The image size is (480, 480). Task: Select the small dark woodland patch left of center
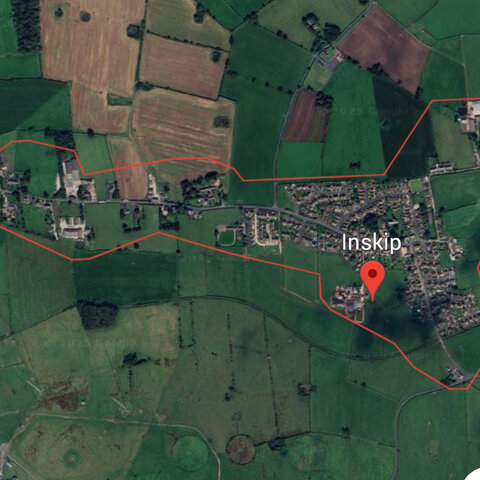(97, 314)
